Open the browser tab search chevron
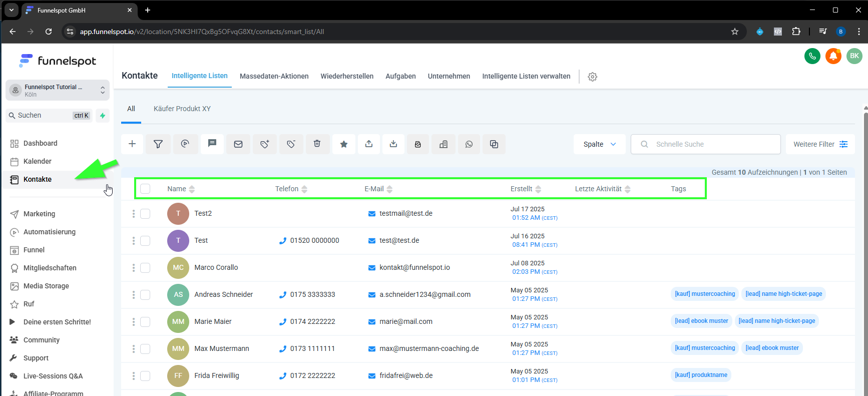Image resolution: width=868 pixels, height=396 pixels. coord(11,10)
